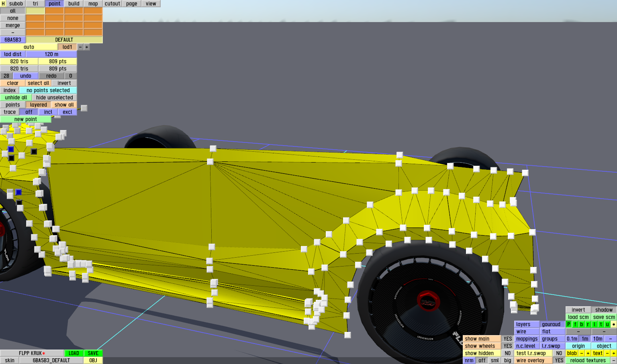617x364 pixels.
Task: Increase the lod level with plus
Action: tap(87, 47)
